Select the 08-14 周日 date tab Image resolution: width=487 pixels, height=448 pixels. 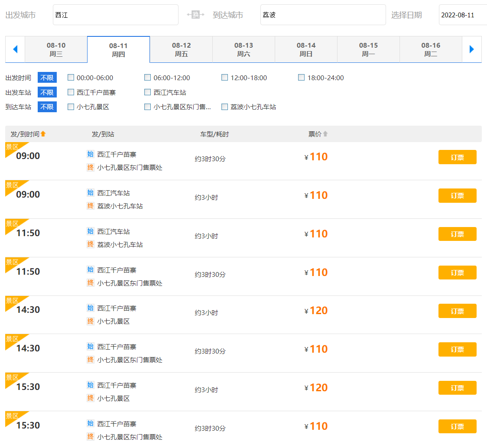[306, 50]
